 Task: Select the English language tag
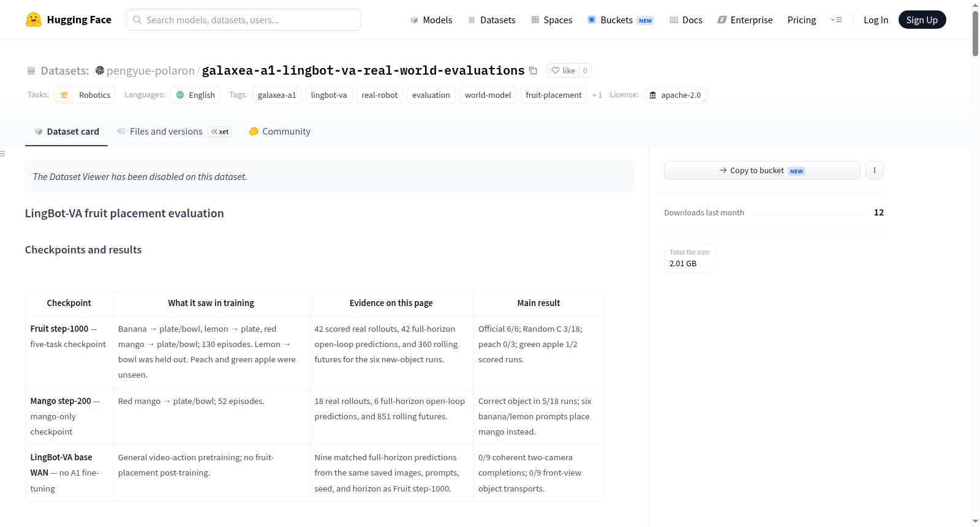point(196,95)
